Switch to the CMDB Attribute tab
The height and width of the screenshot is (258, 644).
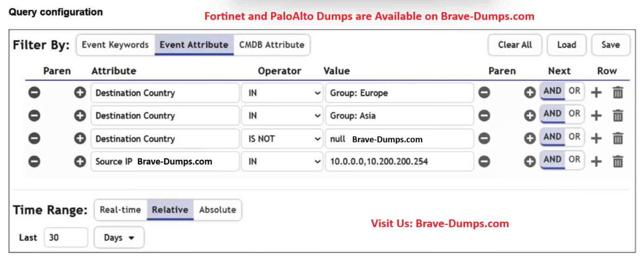272,45
